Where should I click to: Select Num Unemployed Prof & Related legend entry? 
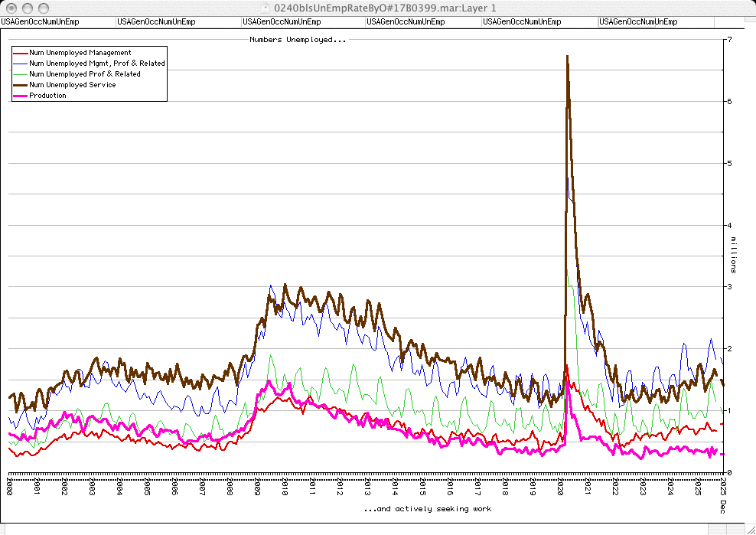[x=84, y=74]
